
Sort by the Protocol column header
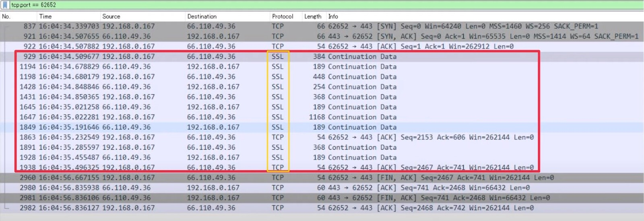point(283,17)
